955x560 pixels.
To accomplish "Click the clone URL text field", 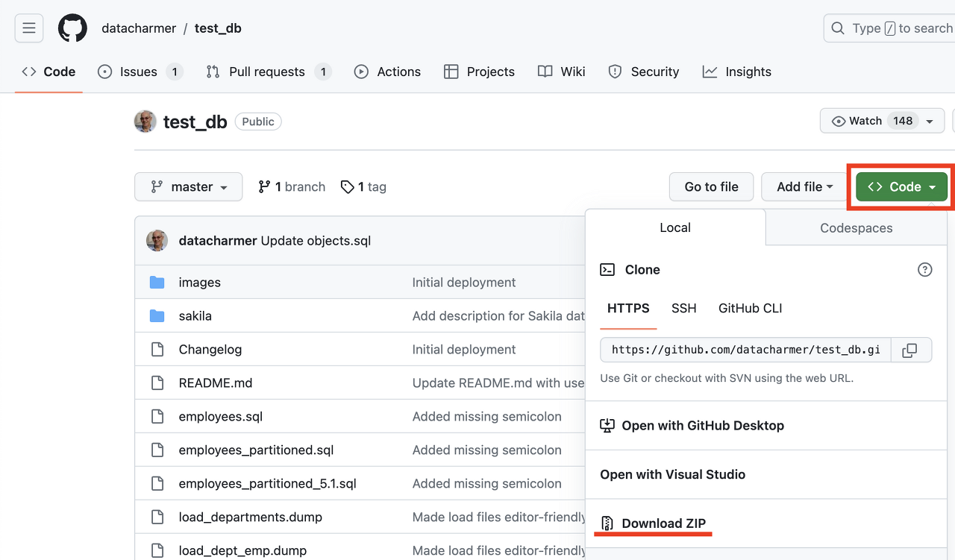I will click(745, 350).
